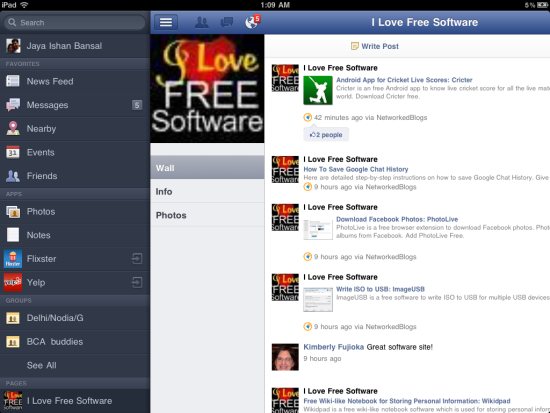This screenshot has height=413, width=550.
Task: Click the Messages speech bubble icon
Action: pyautogui.click(x=13, y=105)
